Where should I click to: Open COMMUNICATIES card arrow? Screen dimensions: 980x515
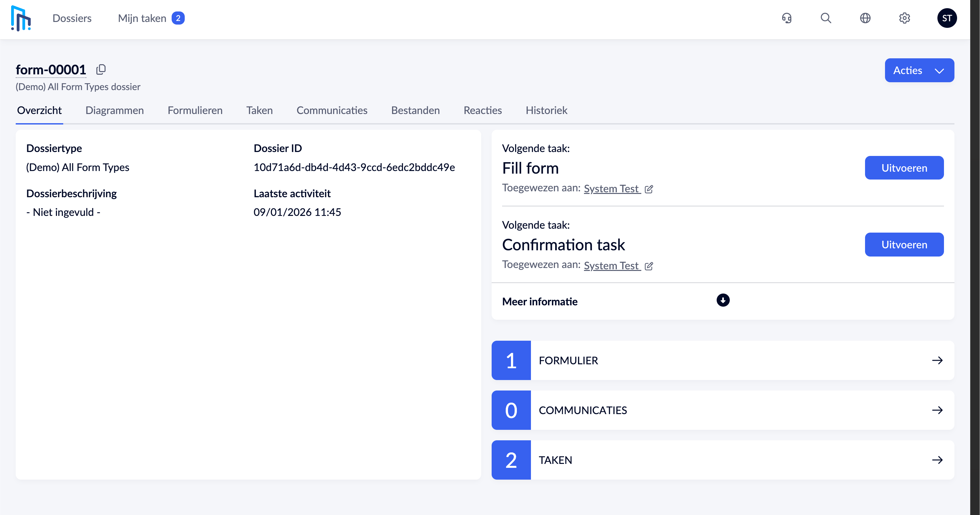(937, 410)
